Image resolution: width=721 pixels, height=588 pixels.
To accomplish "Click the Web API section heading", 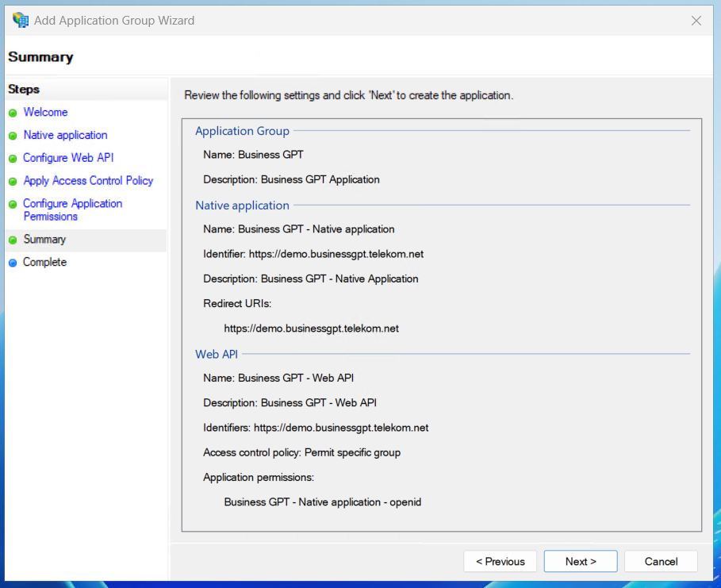I will 217,354.
